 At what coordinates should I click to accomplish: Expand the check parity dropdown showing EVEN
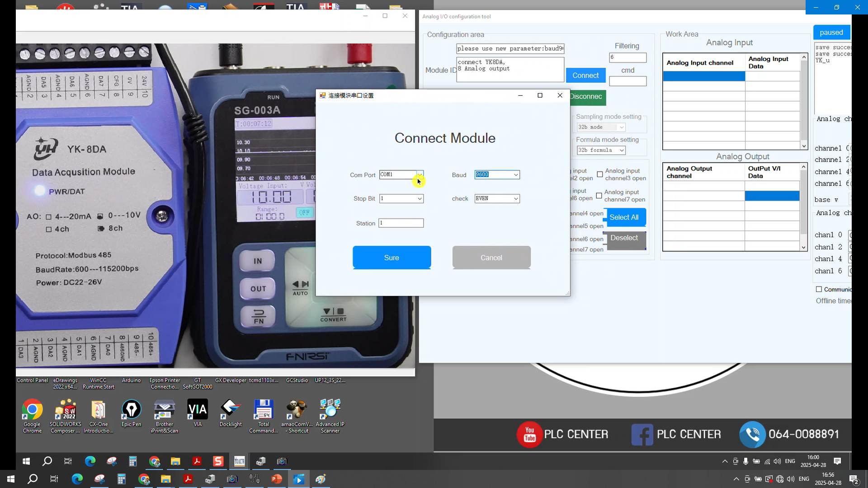point(515,199)
